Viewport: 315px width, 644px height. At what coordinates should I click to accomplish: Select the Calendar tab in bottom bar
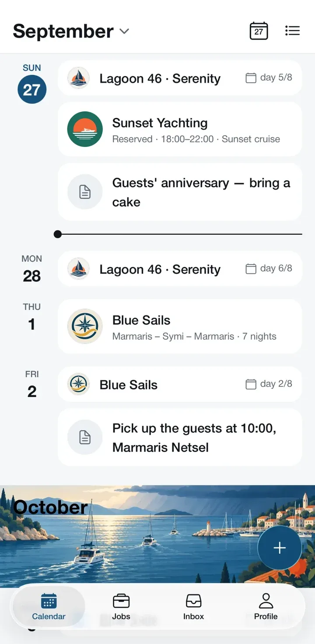(49, 607)
